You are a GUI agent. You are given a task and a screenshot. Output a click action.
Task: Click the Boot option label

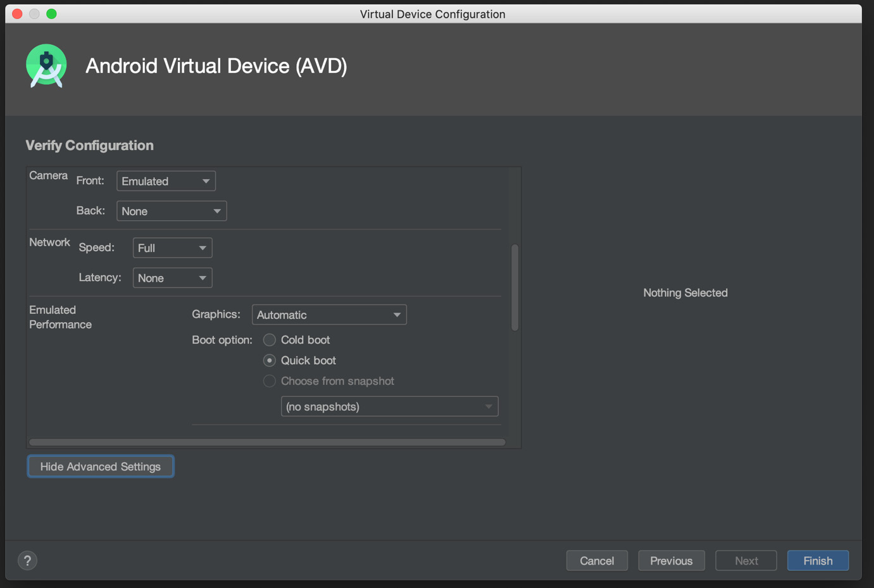[x=222, y=340]
